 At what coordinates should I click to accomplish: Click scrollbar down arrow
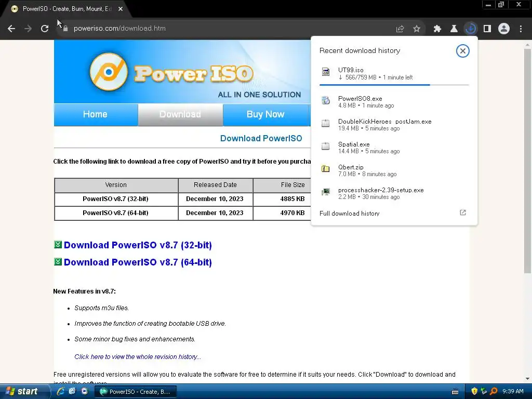pyautogui.click(x=527, y=379)
